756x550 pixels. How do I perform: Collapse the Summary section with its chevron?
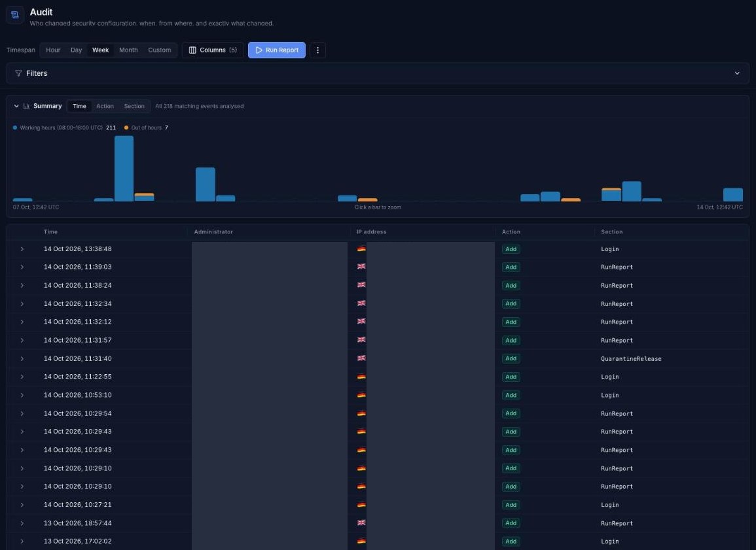(16, 106)
